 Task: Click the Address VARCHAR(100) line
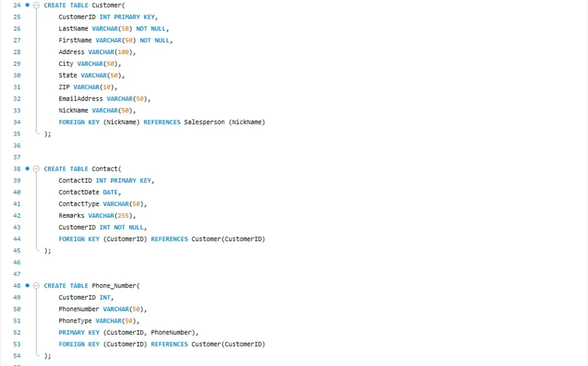click(97, 52)
